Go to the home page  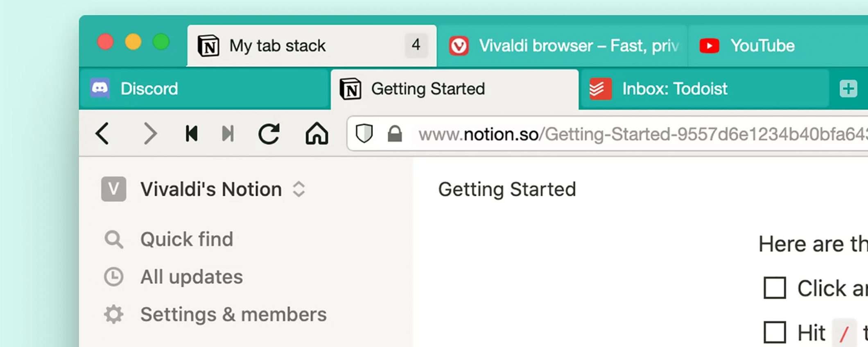316,134
